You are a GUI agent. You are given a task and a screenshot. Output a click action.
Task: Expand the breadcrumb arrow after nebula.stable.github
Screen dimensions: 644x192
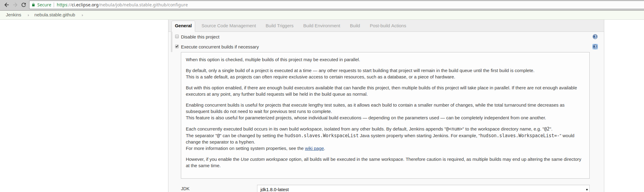point(82,15)
